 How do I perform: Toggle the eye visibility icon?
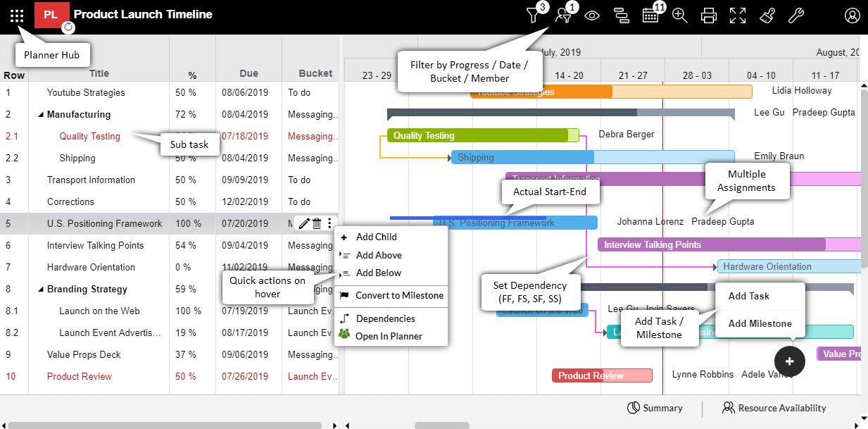click(x=592, y=15)
